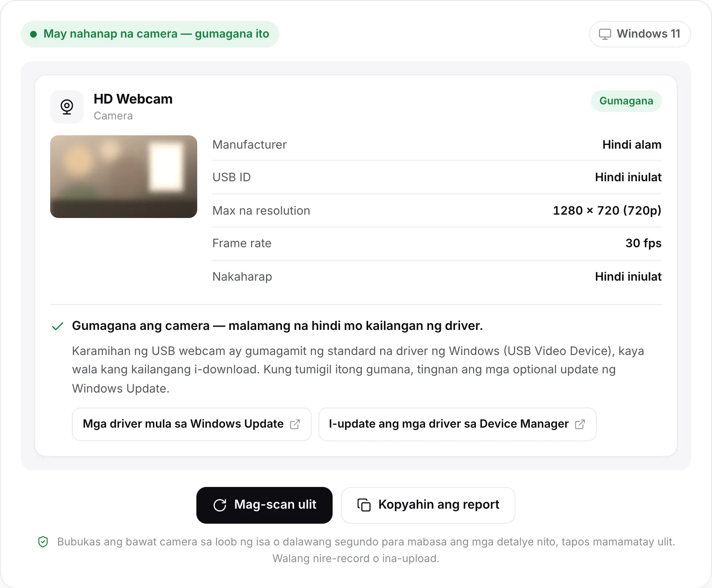The height and width of the screenshot is (588, 712).
Task: Click the Hindi alam manufacturer value
Action: pyautogui.click(x=632, y=144)
